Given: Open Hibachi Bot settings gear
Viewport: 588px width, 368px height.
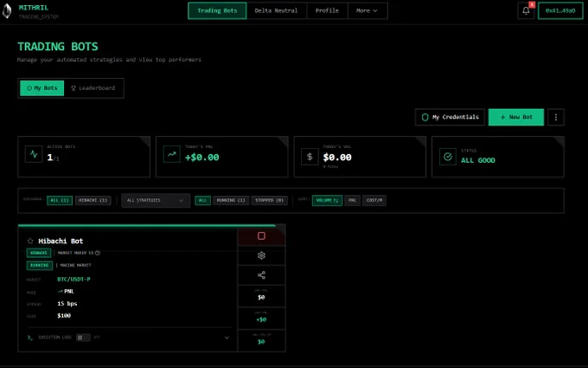Looking at the screenshot, I should (x=261, y=255).
